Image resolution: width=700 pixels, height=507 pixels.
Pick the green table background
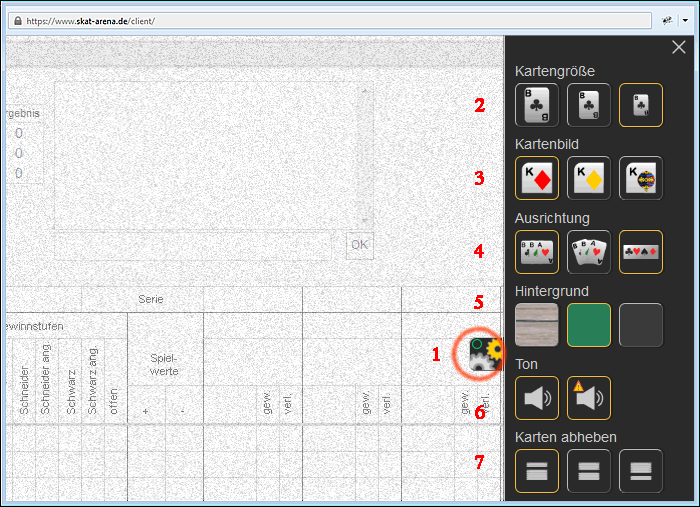coord(588,325)
